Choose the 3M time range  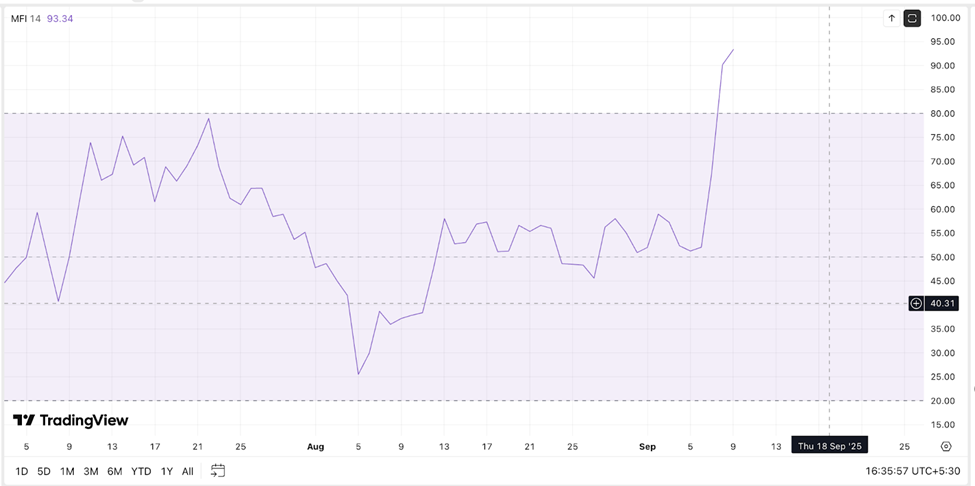tap(91, 471)
